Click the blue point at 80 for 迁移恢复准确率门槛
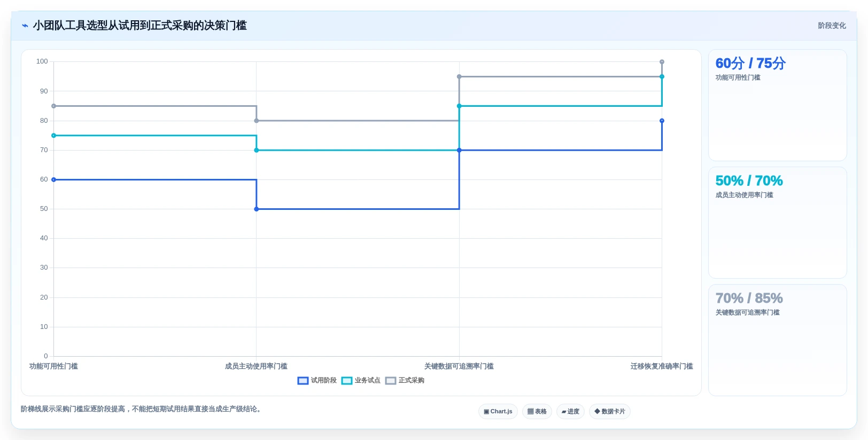This screenshot has height=440, width=868. point(662,121)
